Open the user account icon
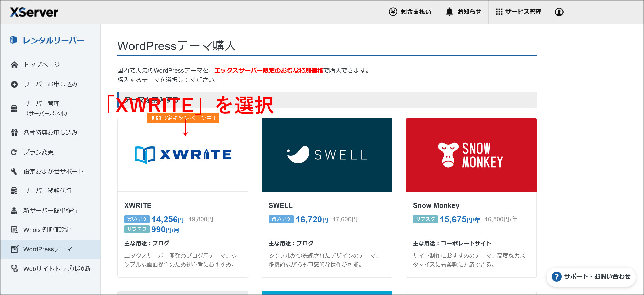 559,12
